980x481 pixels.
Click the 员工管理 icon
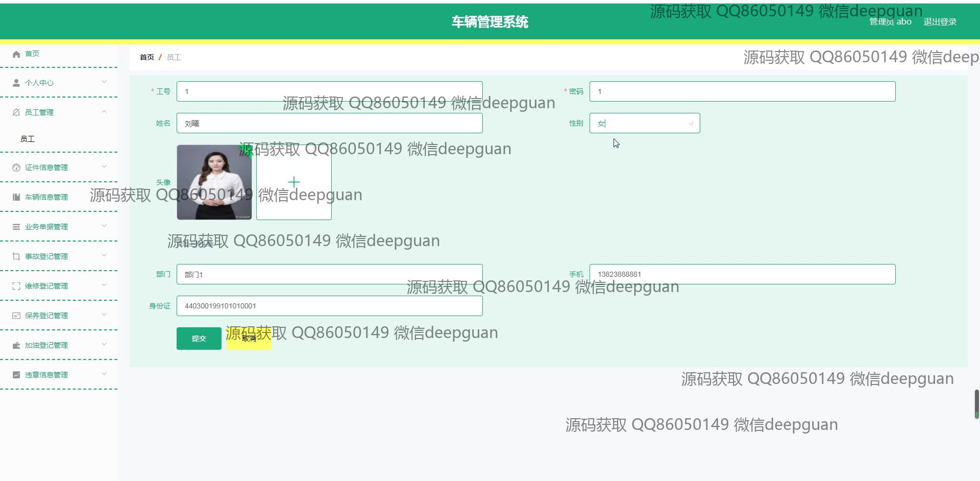pyautogui.click(x=16, y=112)
